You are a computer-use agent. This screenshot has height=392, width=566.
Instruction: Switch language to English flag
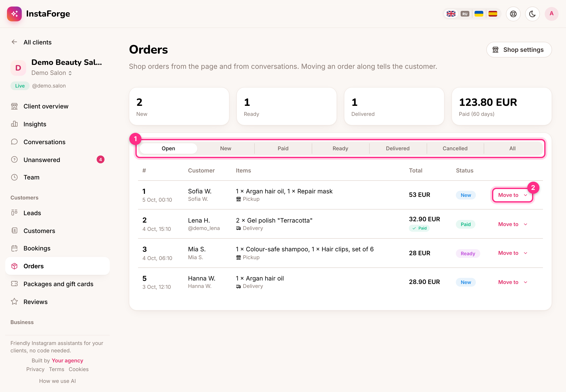click(x=451, y=14)
